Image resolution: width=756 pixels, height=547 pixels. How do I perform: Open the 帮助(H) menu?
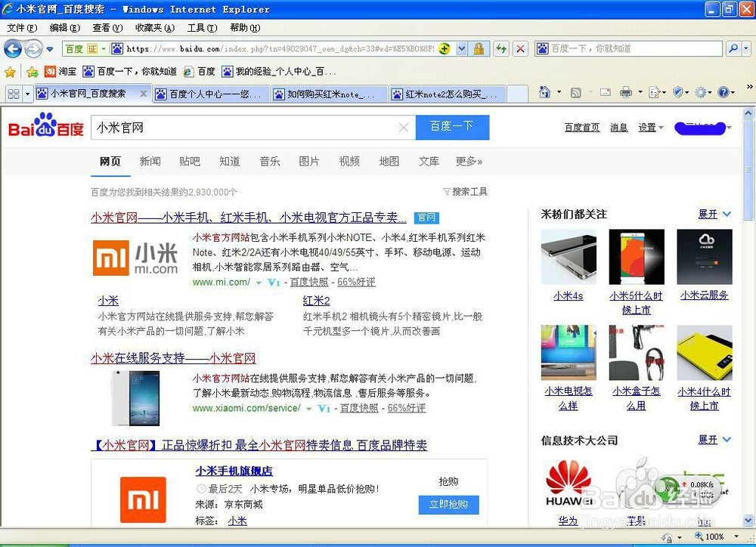coord(245,28)
